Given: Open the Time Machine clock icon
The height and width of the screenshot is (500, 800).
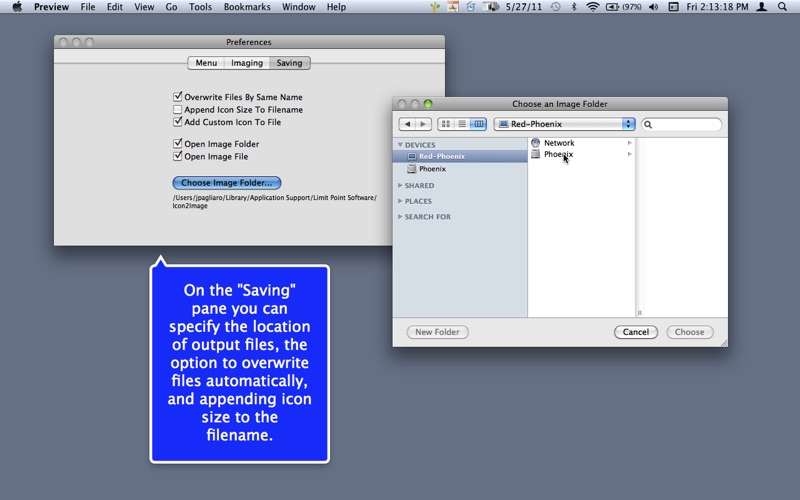Looking at the screenshot, I should [555, 7].
